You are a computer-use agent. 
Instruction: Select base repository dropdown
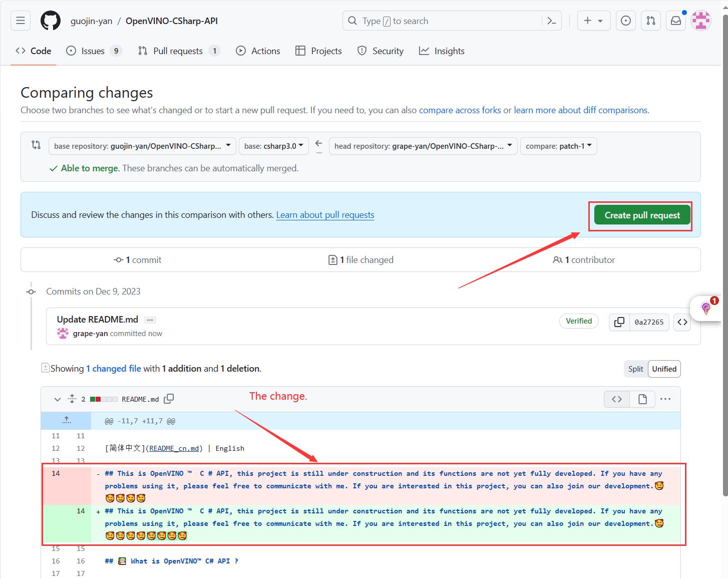[x=142, y=146]
